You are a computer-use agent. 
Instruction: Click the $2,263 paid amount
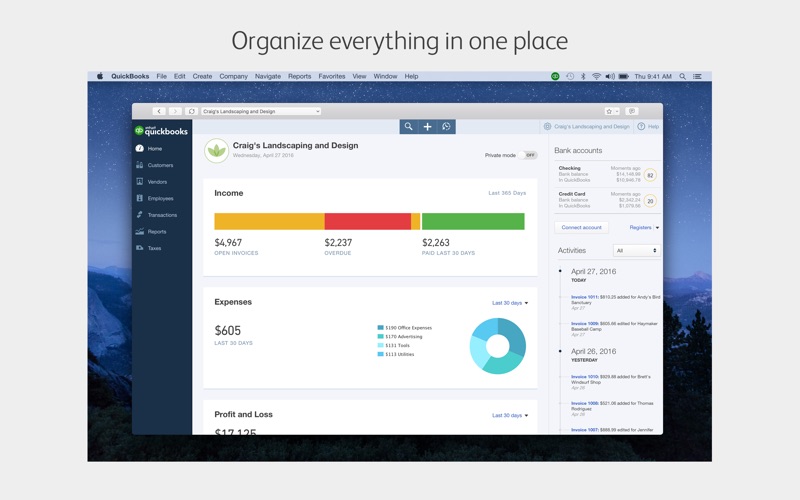coord(436,242)
